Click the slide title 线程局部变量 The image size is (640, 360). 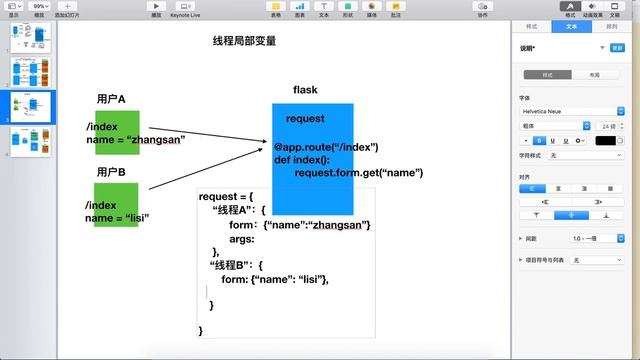click(244, 41)
